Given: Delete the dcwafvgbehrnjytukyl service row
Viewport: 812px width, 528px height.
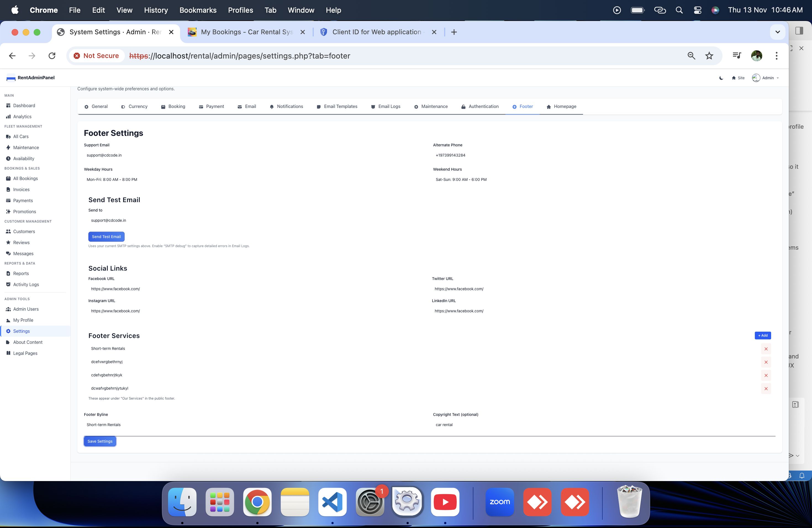Looking at the screenshot, I should 766,389.
